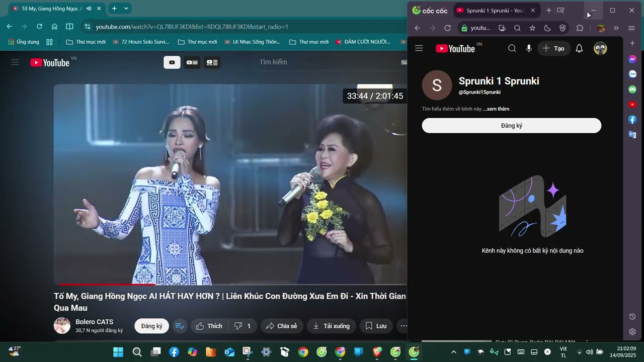Share the video with Chia sẻ
644x362 pixels.
(282, 326)
